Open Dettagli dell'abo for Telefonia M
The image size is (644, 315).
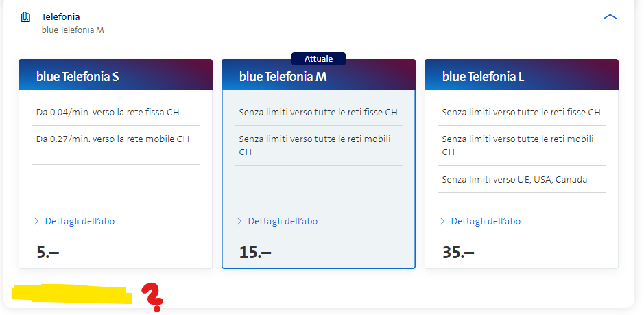click(283, 221)
